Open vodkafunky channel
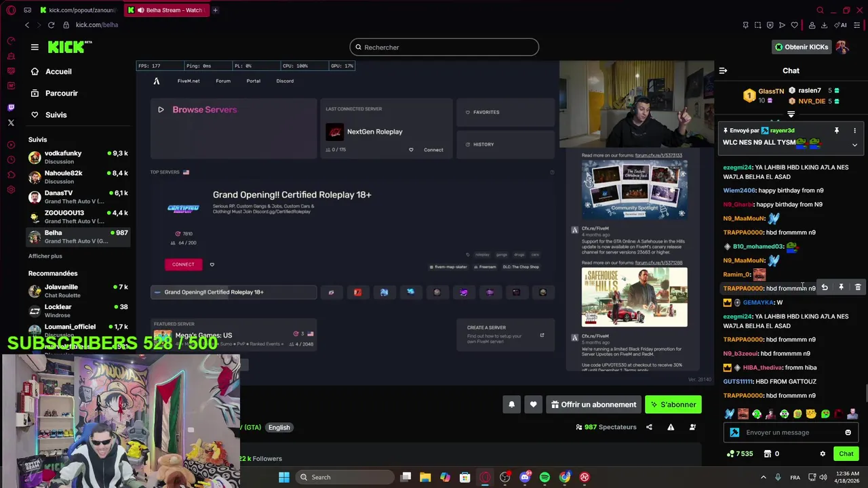The image size is (868, 488). point(79,157)
